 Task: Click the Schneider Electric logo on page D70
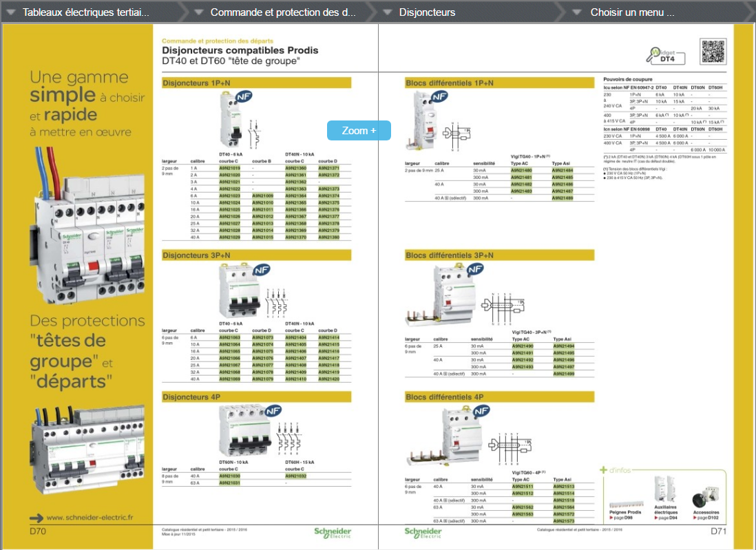(x=333, y=533)
